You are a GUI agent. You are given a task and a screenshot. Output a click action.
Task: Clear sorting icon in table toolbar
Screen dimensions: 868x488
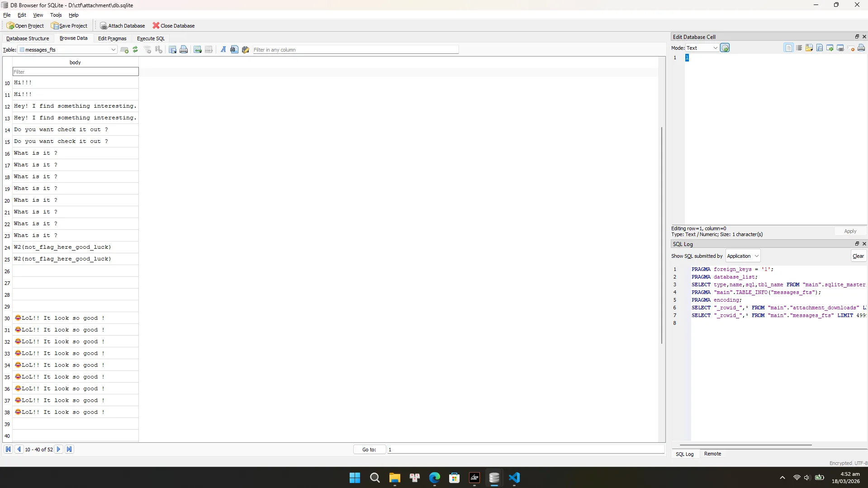(159, 50)
